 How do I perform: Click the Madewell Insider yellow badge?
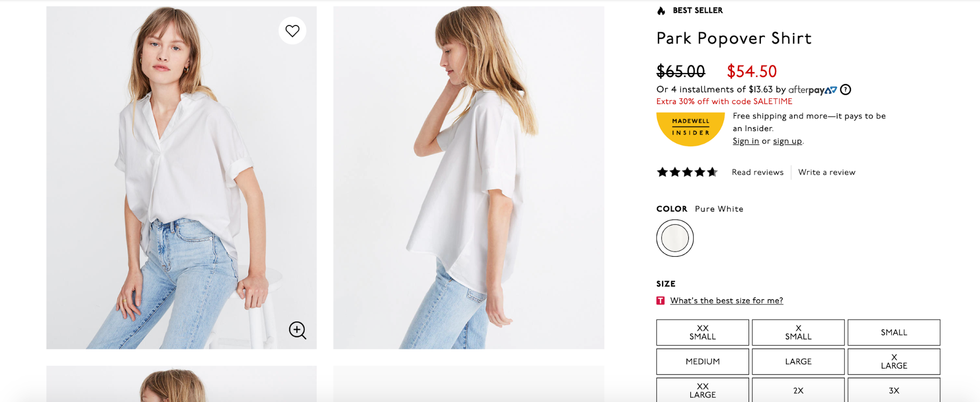tap(691, 129)
